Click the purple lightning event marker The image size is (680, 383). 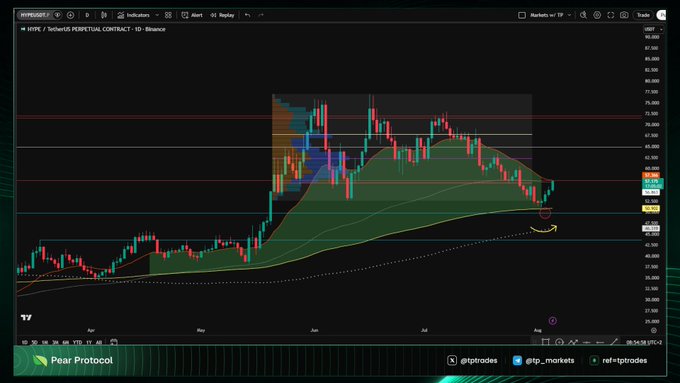(x=552, y=321)
